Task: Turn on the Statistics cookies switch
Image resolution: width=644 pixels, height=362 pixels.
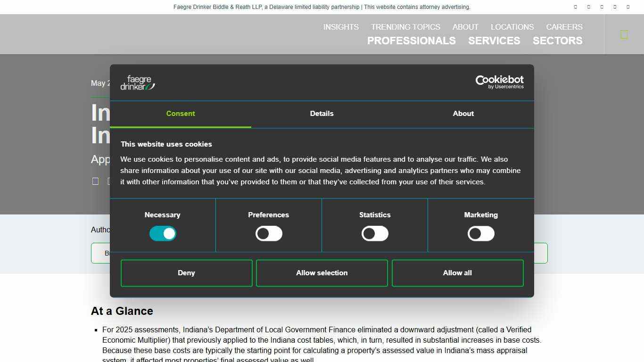Action: pyautogui.click(x=375, y=234)
